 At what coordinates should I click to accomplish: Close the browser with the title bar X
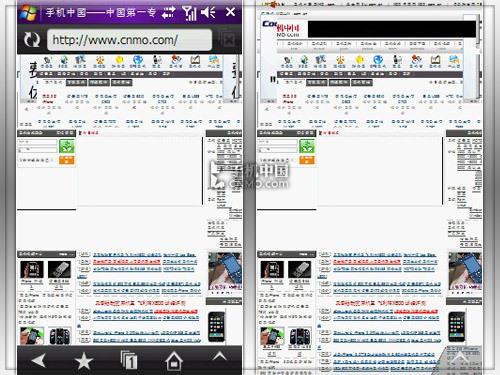[230, 12]
